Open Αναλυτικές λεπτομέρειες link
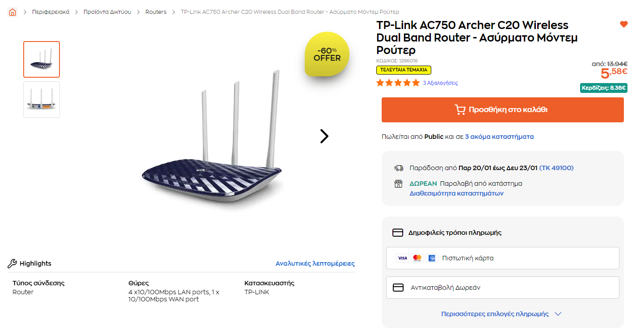This screenshot has width=644, height=334. (x=315, y=263)
